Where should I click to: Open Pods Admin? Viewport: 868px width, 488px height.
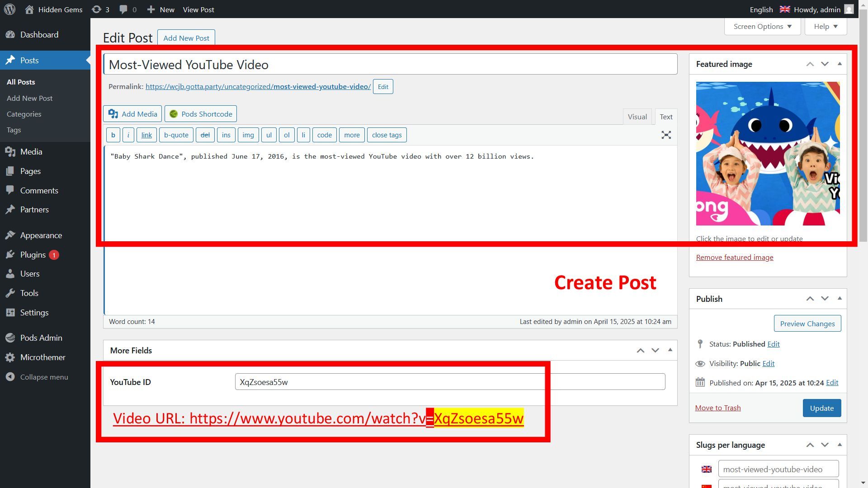point(45,338)
